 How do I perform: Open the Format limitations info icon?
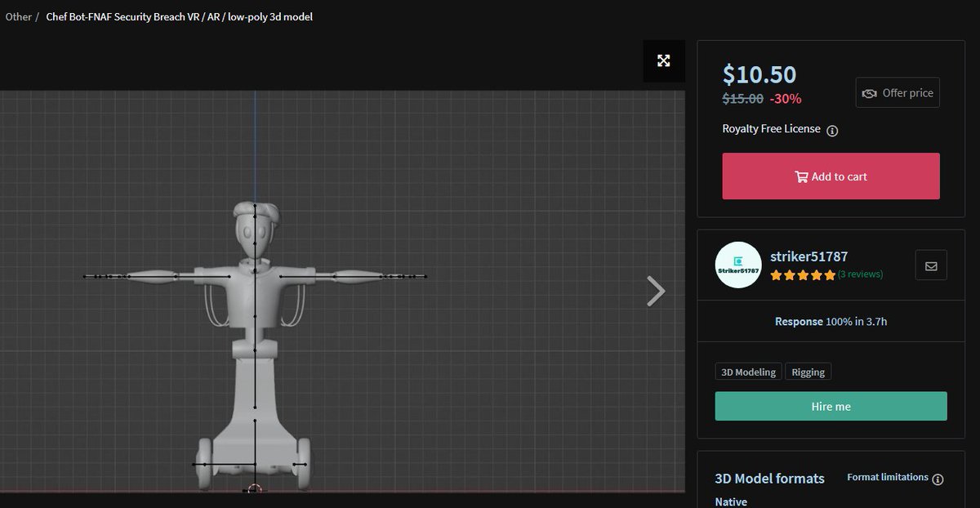[x=938, y=479]
